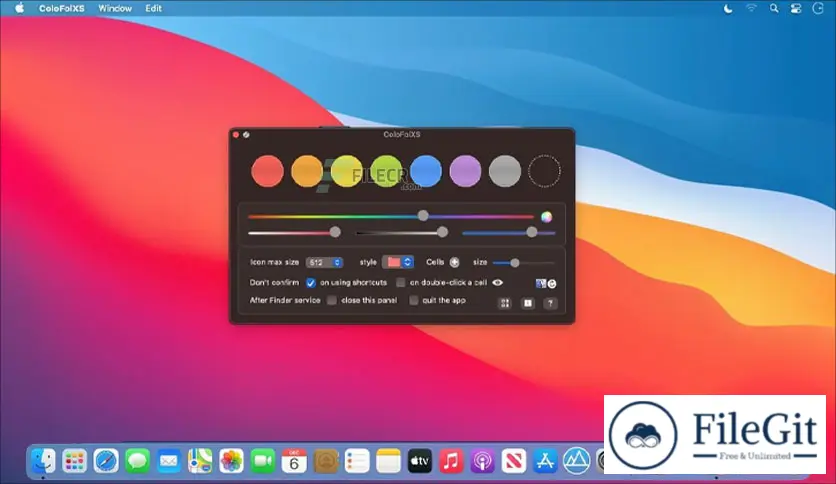
Task: Open Contacts from the Dock
Action: 325,461
